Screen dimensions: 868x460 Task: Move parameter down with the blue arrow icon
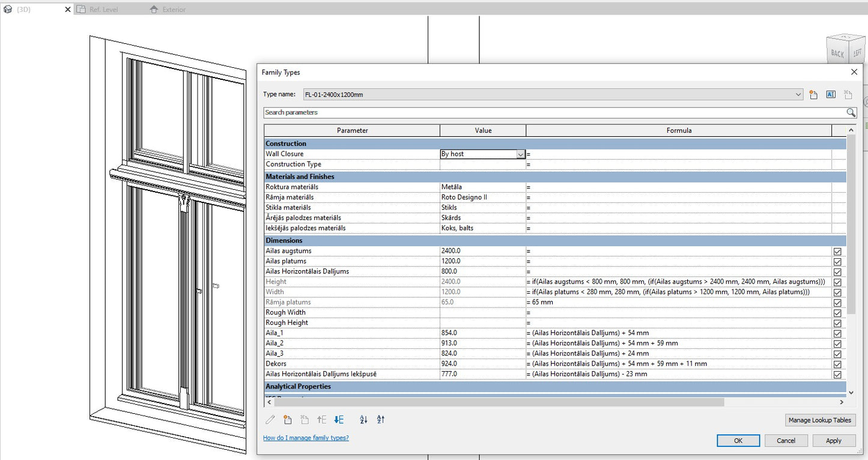point(339,420)
